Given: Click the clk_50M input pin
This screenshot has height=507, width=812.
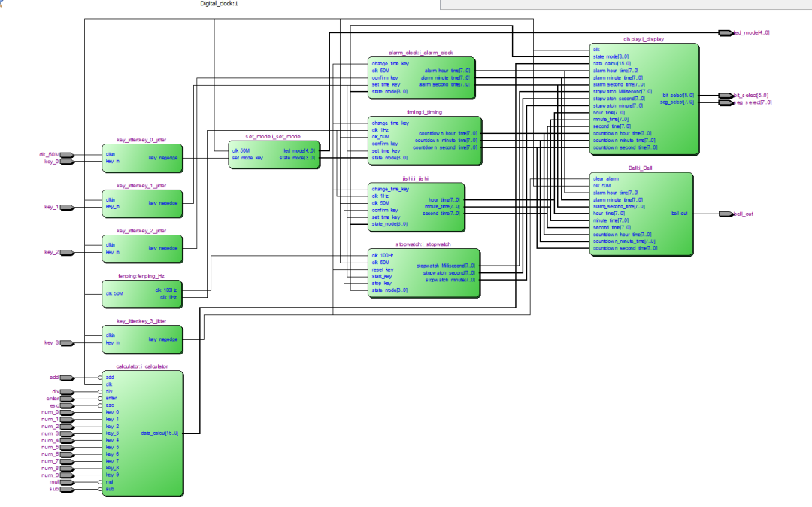Looking at the screenshot, I should (x=66, y=155).
